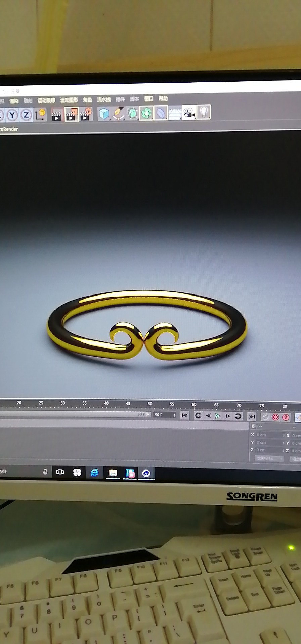Screen dimensions: 301x644
Task: Toggle the coordinate system cube icon
Action: point(41,114)
